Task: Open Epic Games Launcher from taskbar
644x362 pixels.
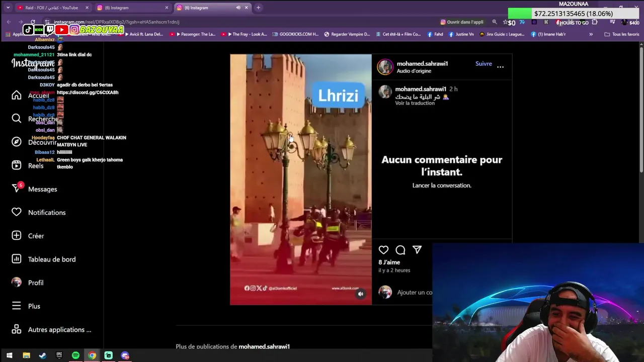Action: pos(59,355)
